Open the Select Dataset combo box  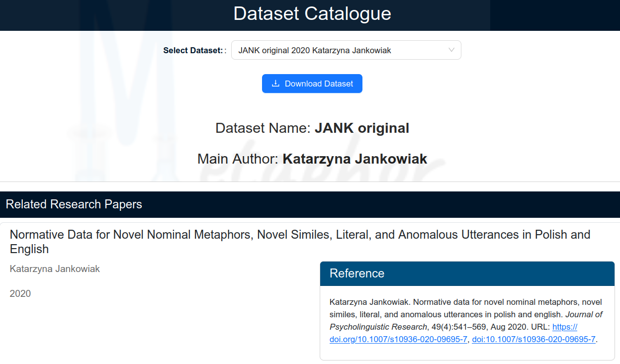[x=346, y=50]
